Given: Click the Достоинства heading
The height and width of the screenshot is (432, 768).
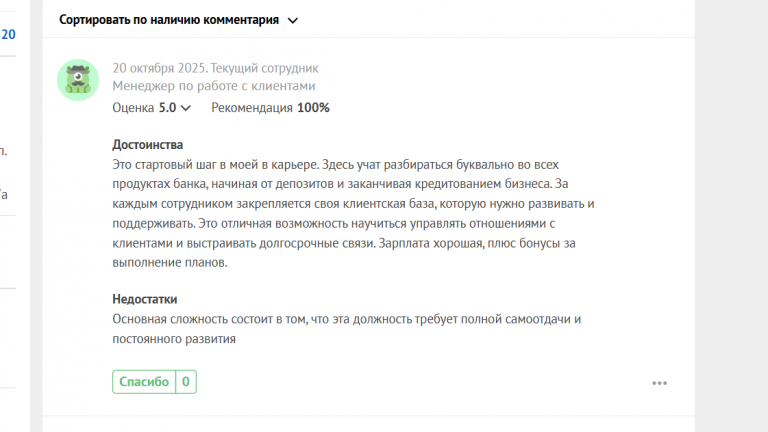Looking at the screenshot, I should click(148, 145).
